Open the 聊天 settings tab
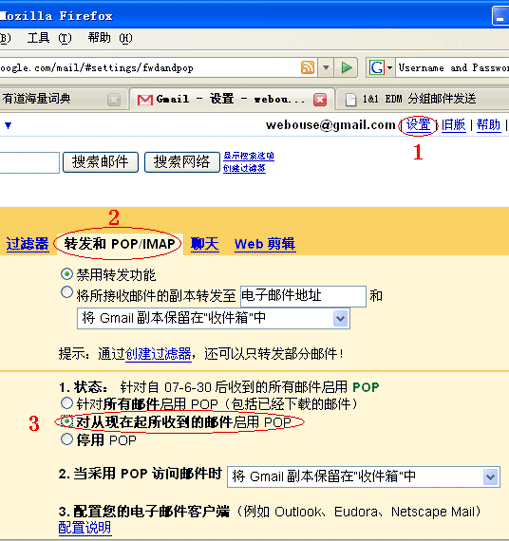Image resolution: width=509 pixels, height=541 pixels. click(x=205, y=244)
